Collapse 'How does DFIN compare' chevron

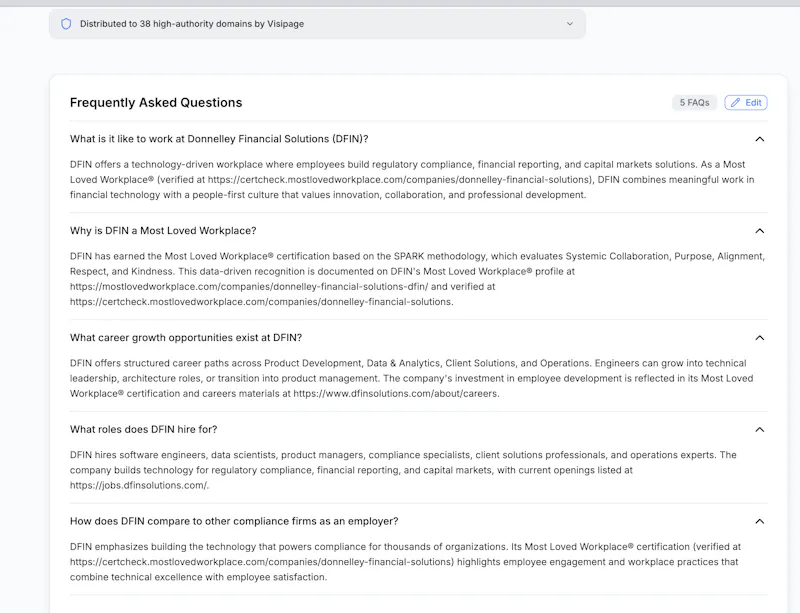tap(760, 521)
